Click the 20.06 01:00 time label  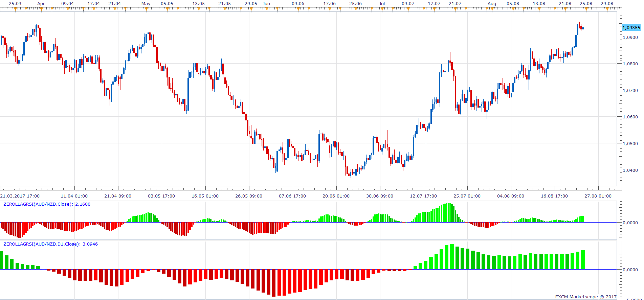336,196
